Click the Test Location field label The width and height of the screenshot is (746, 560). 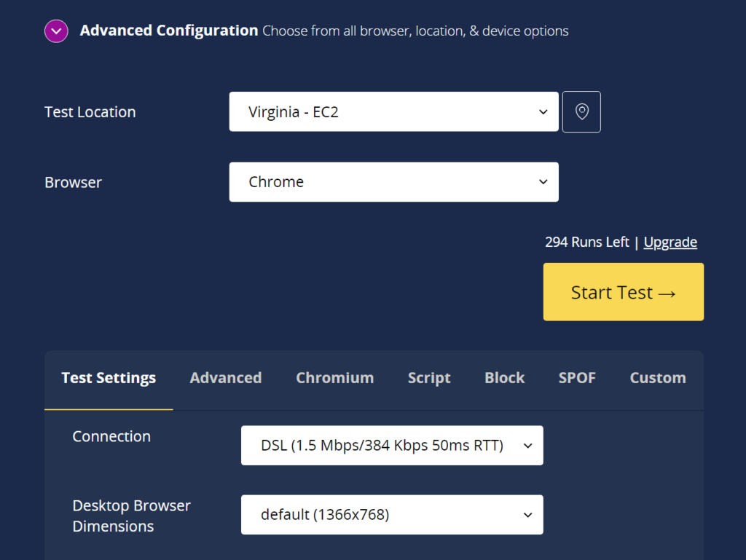click(x=90, y=112)
